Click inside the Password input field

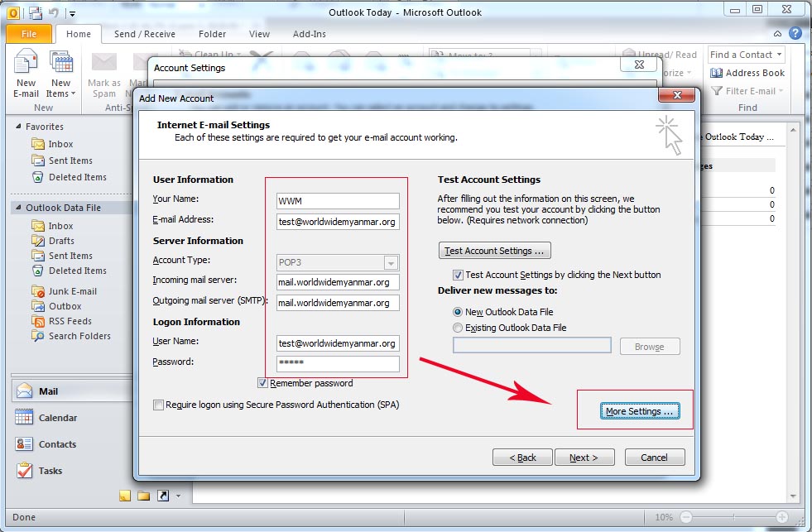[337, 363]
